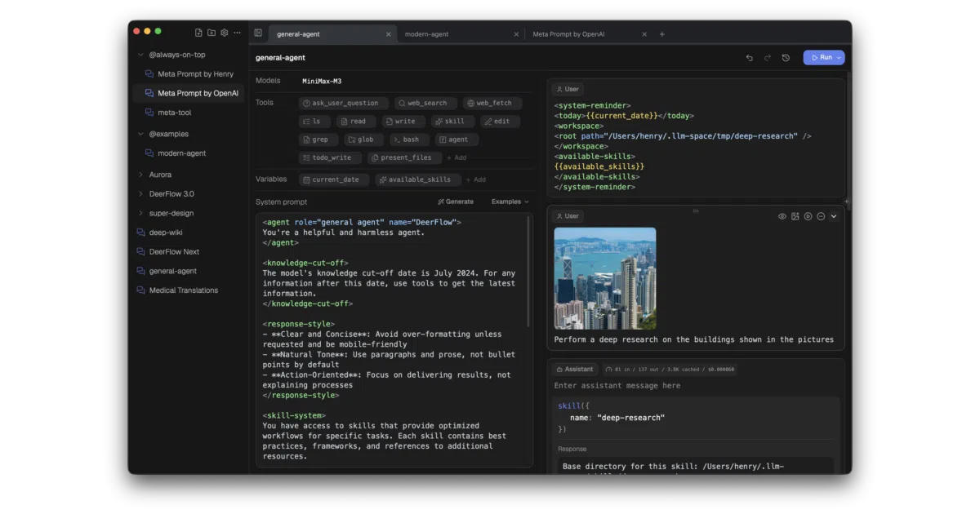Open modern-agent in sidebar
Image resolution: width=980 pixels, height=514 pixels.
click(x=189, y=153)
